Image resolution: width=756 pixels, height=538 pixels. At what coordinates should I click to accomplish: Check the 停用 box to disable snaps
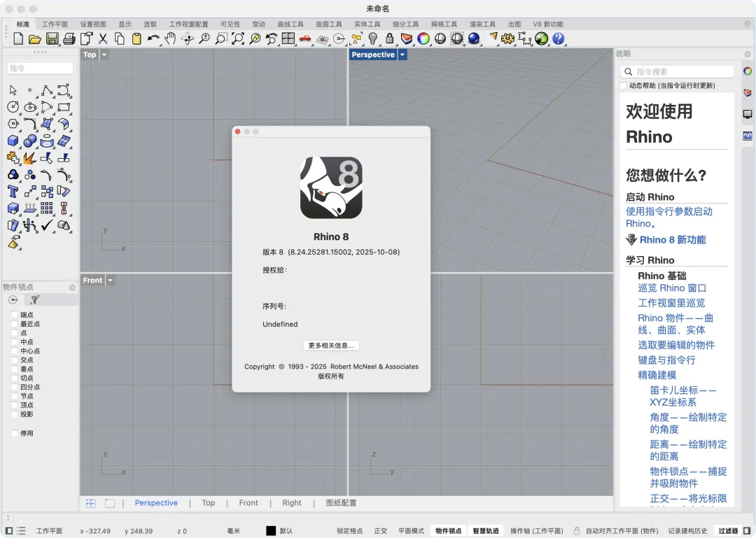tap(15, 433)
